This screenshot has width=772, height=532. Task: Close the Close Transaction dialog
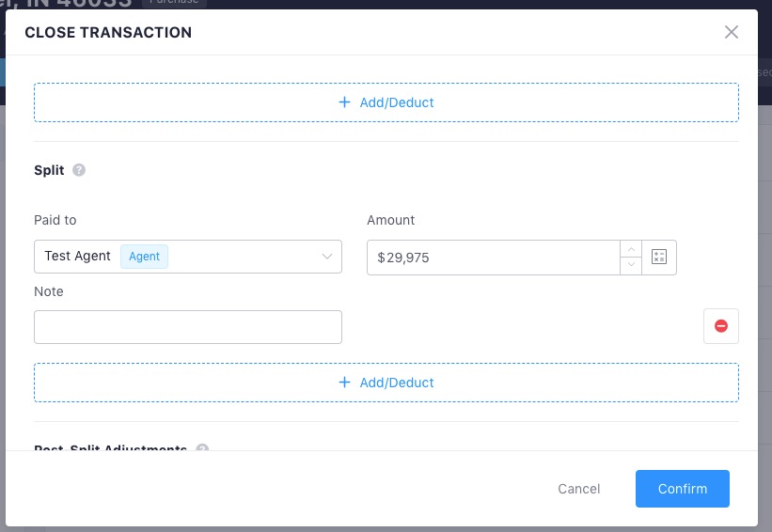click(x=732, y=32)
